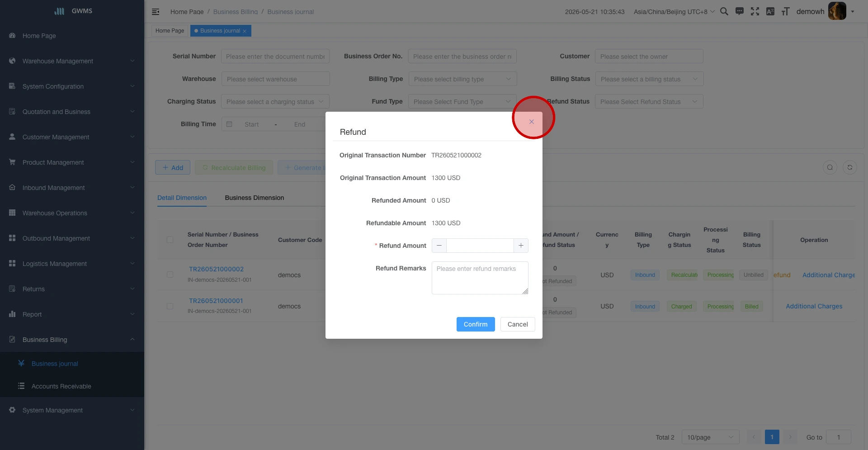The width and height of the screenshot is (868, 450).
Task: Open the 10/page page size dropdown
Action: [710, 437]
